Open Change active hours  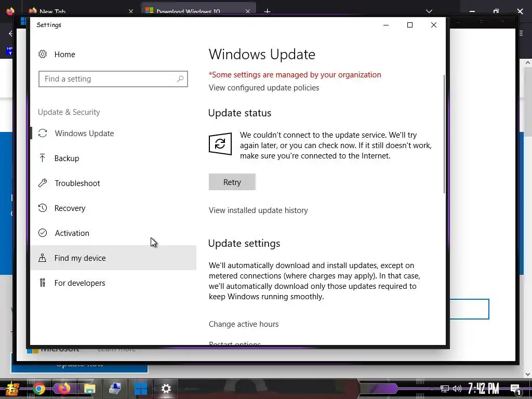(x=244, y=324)
